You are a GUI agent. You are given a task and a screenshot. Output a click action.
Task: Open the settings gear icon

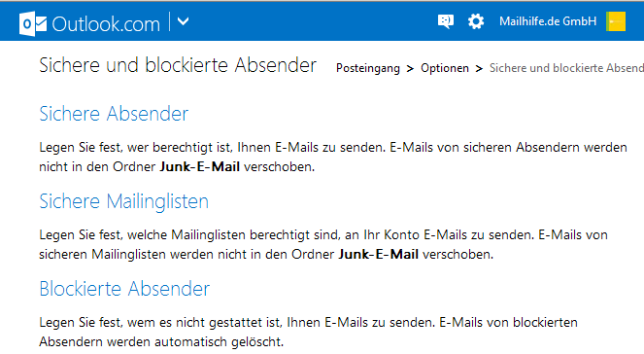pos(476,21)
